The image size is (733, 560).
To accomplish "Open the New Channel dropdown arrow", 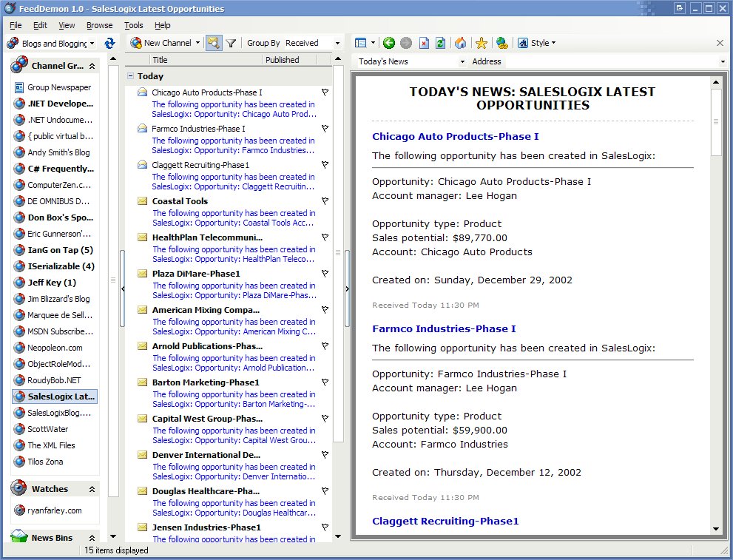I will (197, 43).
